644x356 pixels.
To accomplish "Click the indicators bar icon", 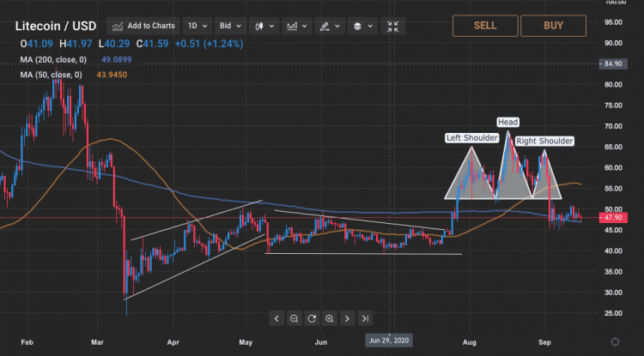I will (292, 27).
